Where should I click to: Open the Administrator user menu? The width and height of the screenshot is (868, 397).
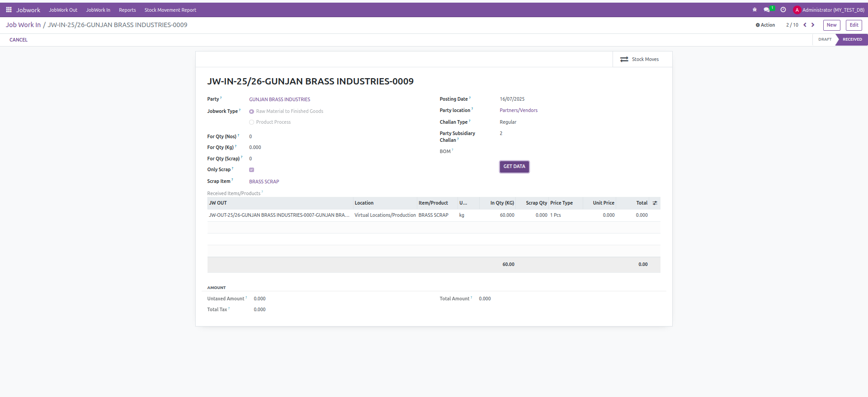(829, 10)
